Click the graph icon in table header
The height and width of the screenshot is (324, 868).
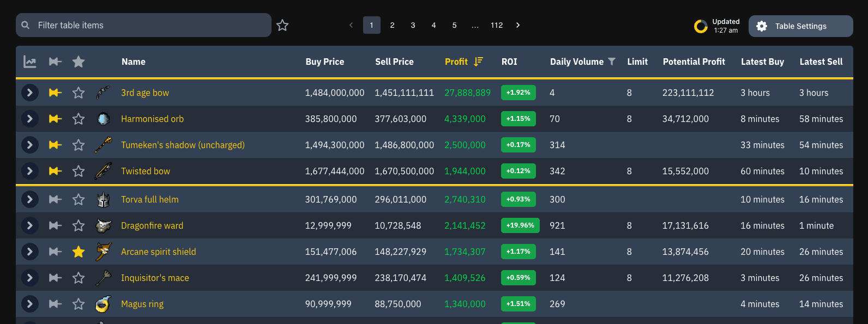[x=30, y=62]
